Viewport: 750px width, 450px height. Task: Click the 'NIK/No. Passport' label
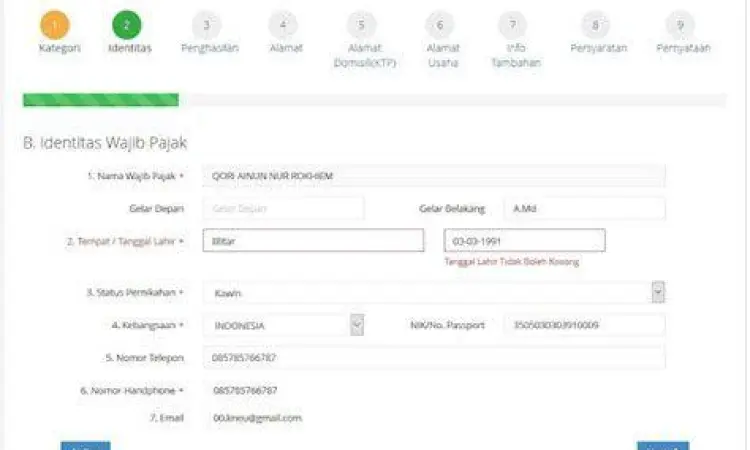coord(447,325)
